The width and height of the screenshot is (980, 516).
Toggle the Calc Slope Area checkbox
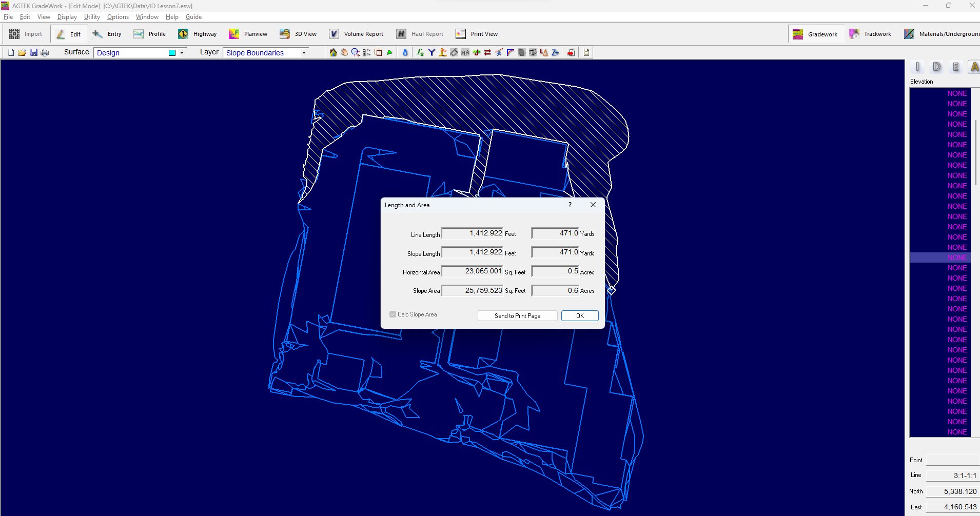(393, 314)
